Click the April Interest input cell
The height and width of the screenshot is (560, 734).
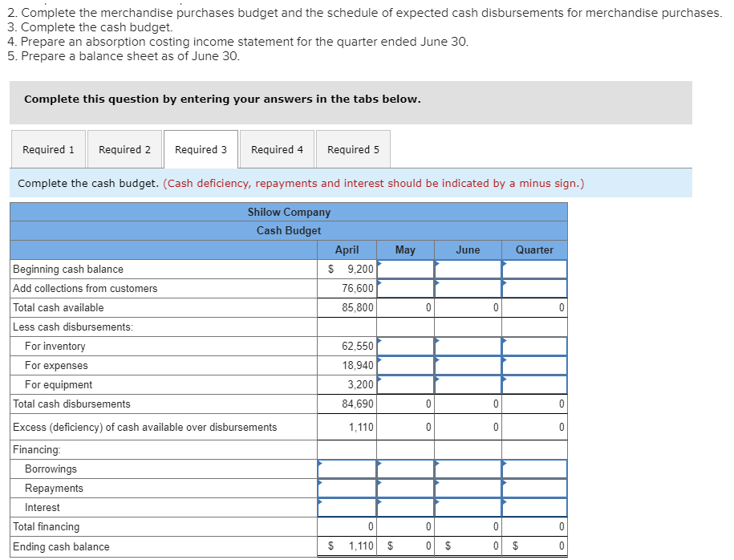347,507
